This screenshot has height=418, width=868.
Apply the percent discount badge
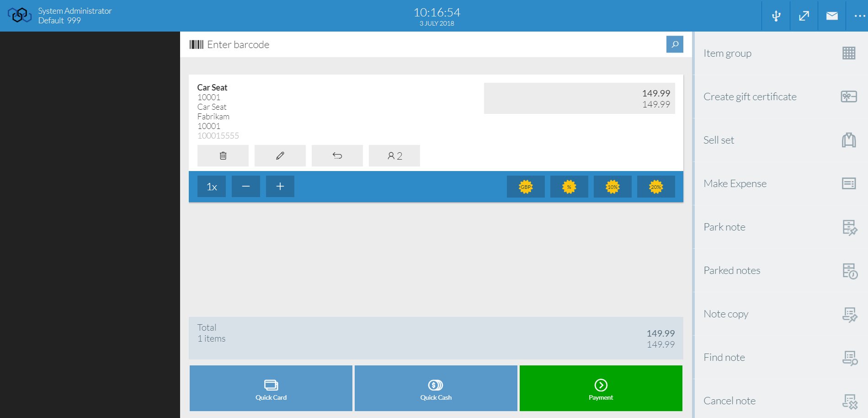click(569, 187)
